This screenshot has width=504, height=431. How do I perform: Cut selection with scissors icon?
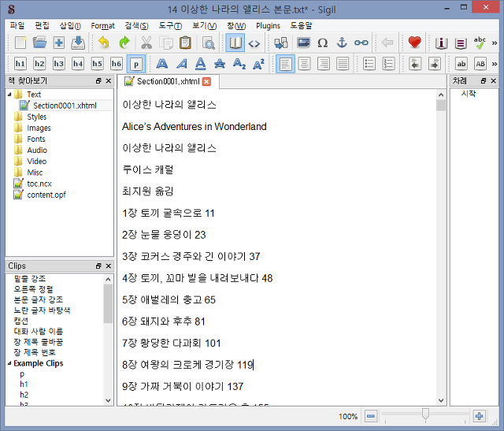pyautogui.click(x=146, y=43)
